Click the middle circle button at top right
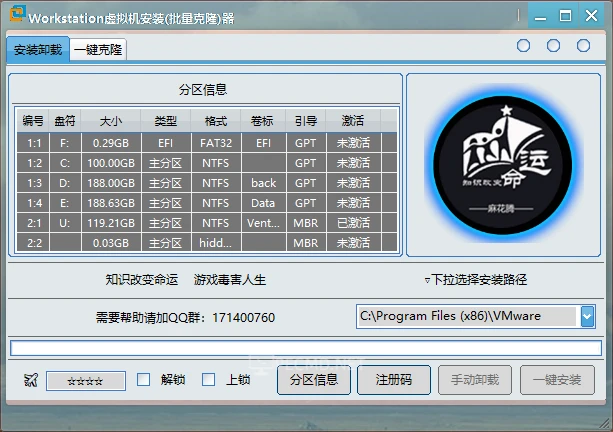This screenshot has width=613, height=432. pos(553,46)
